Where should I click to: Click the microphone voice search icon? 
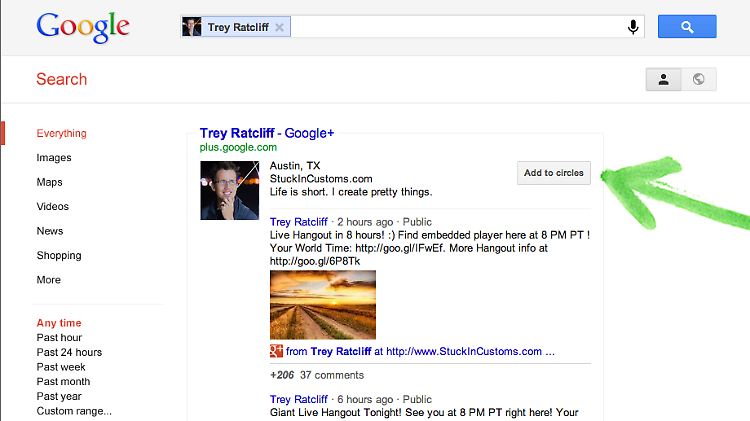tap(633, 27)
